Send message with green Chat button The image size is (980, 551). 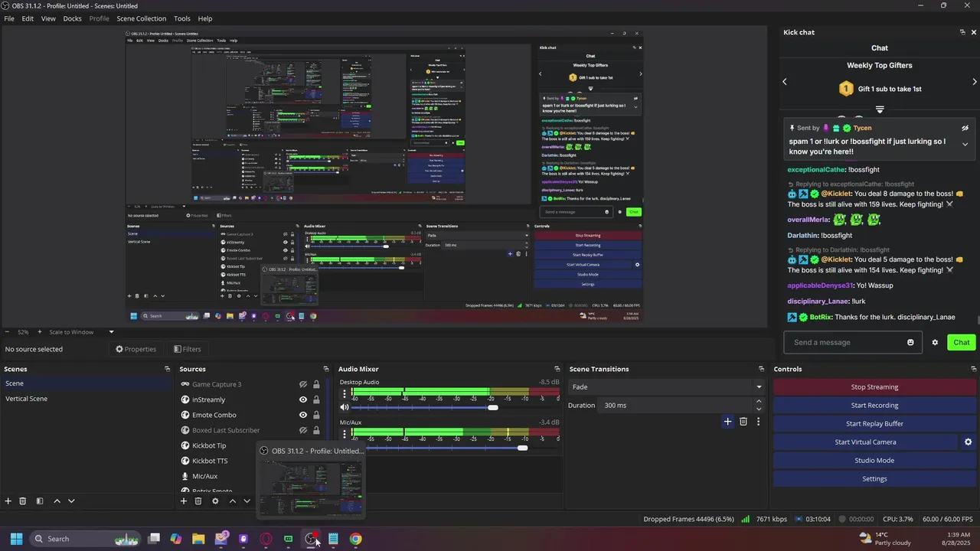click(962, 343)
